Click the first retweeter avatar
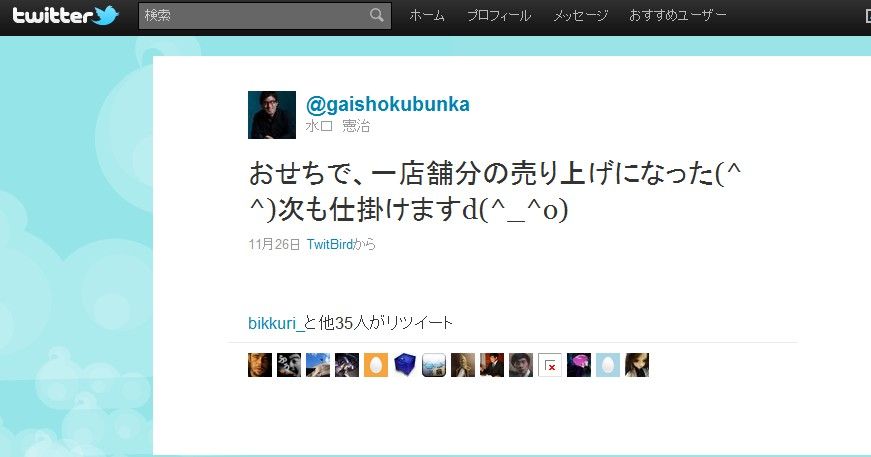Image resolution: width=871 pixels, height=457 pixels. [x=260, y=365]
